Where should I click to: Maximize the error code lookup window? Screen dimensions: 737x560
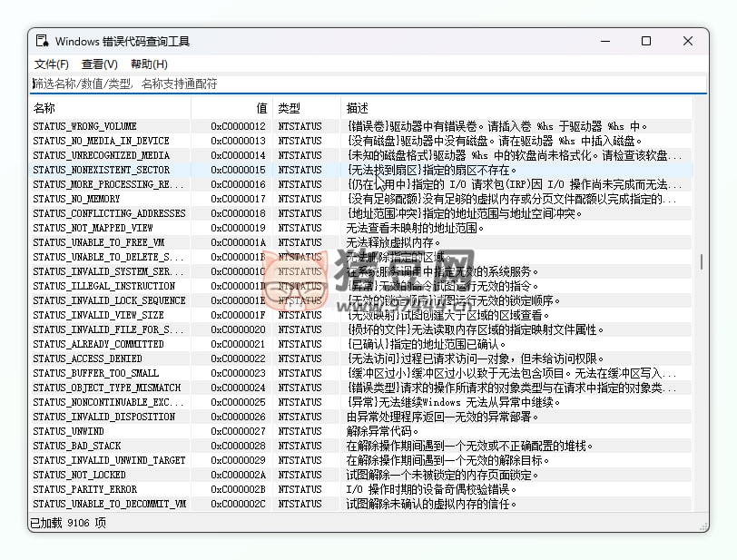[x=646, y=41]
